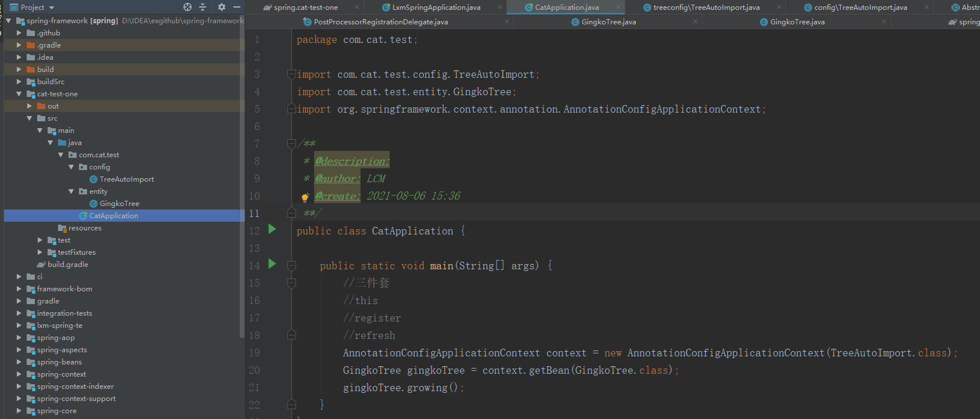Switch to second GingkoTree.java tab

[797, 21]
